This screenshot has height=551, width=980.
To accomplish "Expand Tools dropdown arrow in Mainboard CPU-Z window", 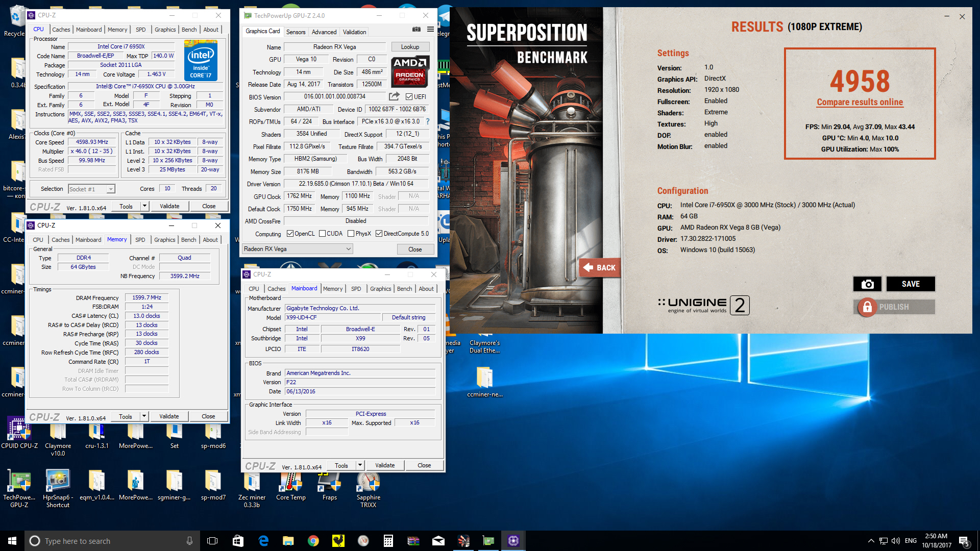I will click(360, 465).
